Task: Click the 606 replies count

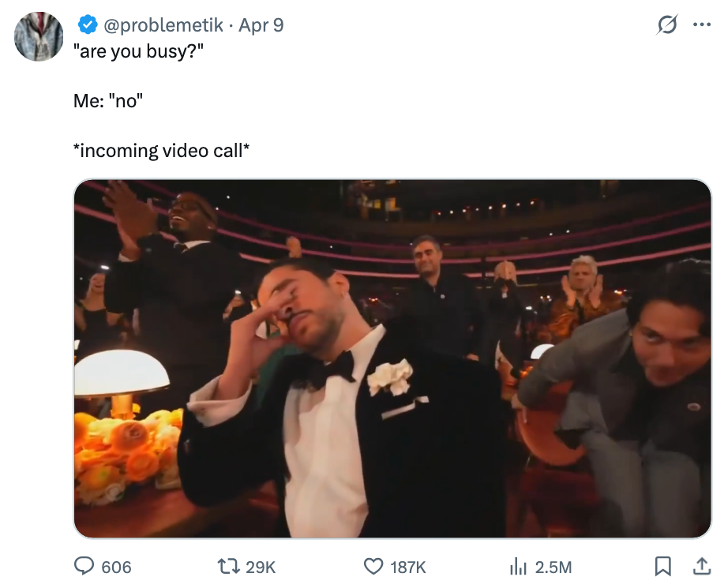Action: pyautogui.click(x=116, y=567)
